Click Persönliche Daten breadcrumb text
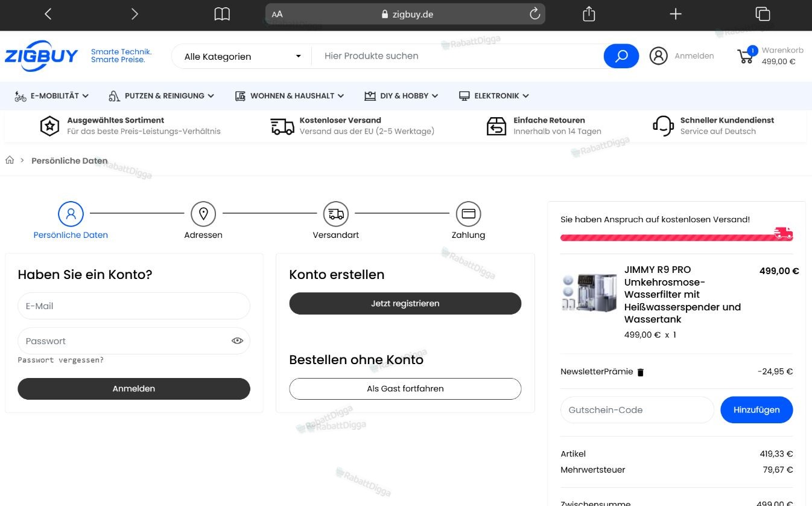 click(69, 161)
